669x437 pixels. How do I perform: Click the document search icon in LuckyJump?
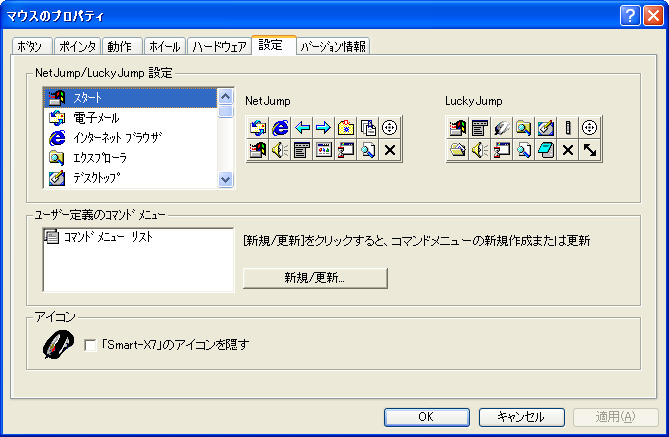(524, 150)
